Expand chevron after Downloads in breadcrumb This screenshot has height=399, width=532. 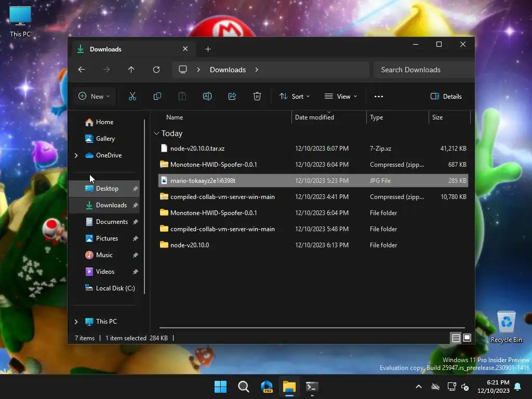[x=257, y=70]
